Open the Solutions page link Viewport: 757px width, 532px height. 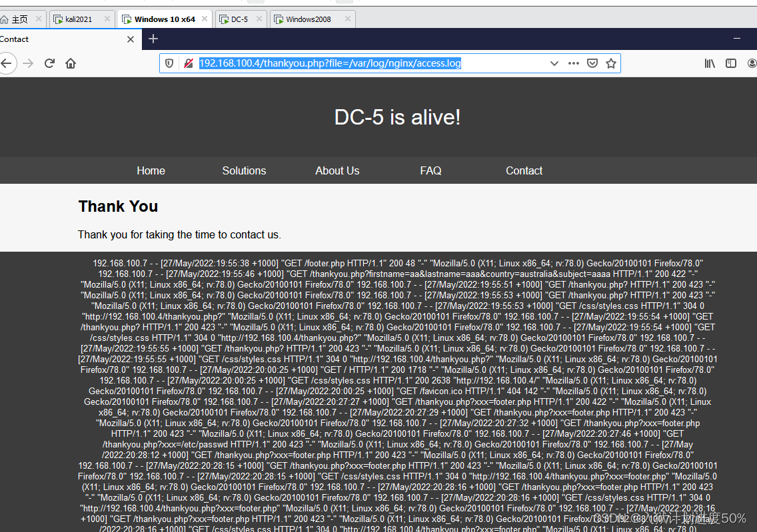(x=244, y=170)
